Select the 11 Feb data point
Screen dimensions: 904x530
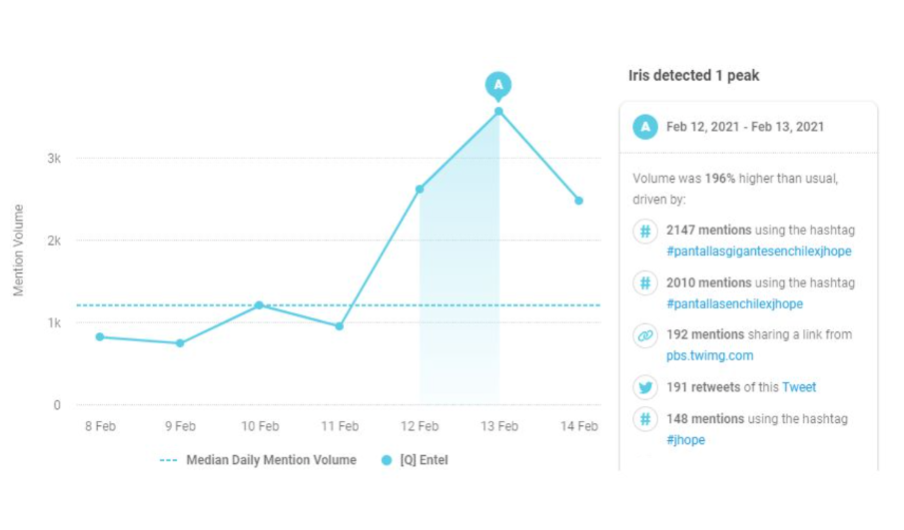[x=339, y=326]
